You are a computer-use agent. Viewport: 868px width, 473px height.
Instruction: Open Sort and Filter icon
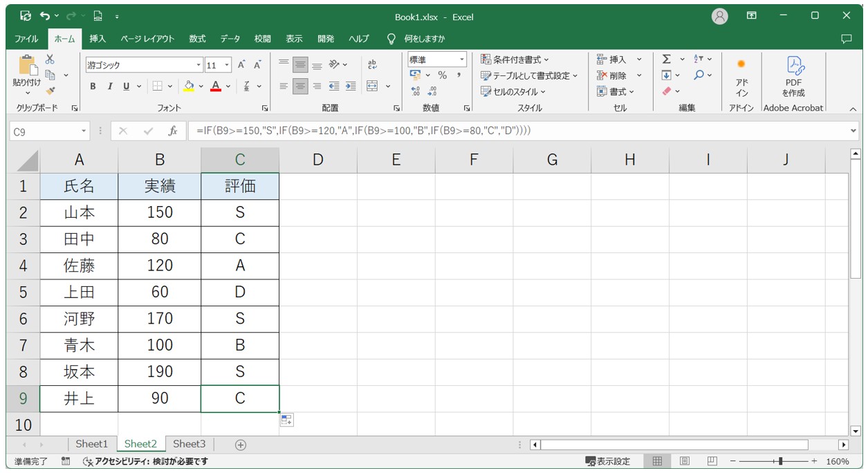click(x=698, y=59)
